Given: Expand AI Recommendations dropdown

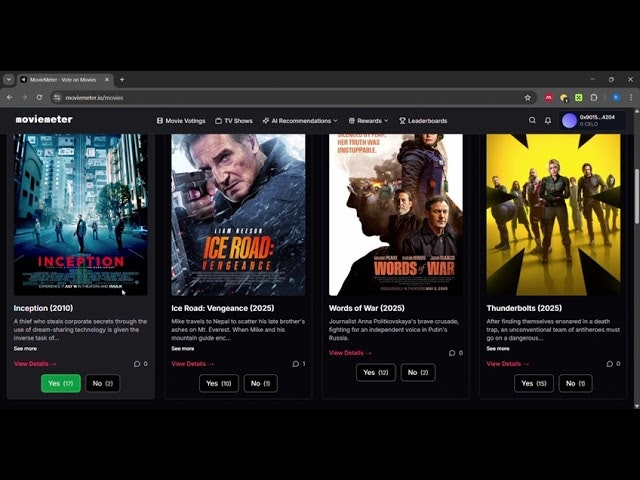Looking at the screenshot, I should [300, 121].
